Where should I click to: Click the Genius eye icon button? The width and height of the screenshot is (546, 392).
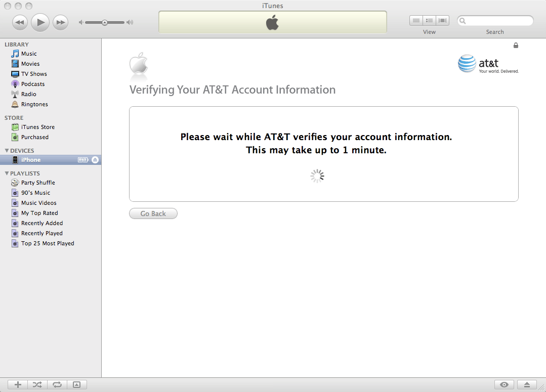click(504, 385)
